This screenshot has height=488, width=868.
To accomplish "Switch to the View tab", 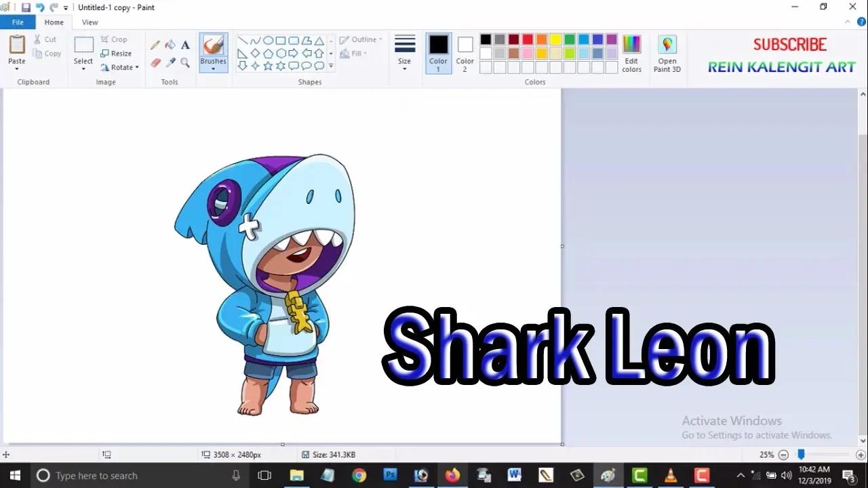I will click(90, 22).
